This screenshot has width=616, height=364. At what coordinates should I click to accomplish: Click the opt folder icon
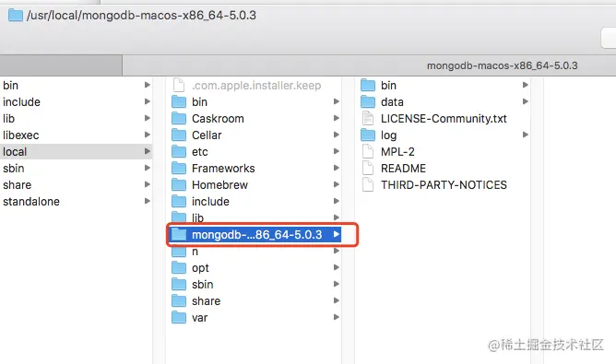point(179,267)
